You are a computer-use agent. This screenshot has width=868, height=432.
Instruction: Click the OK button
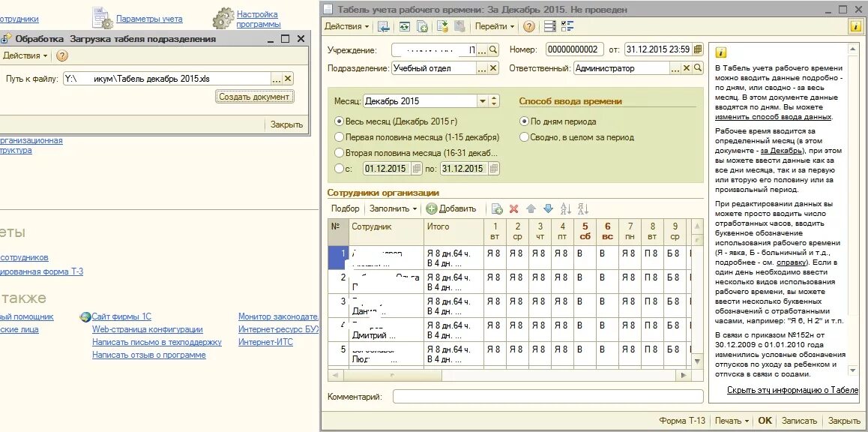tap(765, 420)
